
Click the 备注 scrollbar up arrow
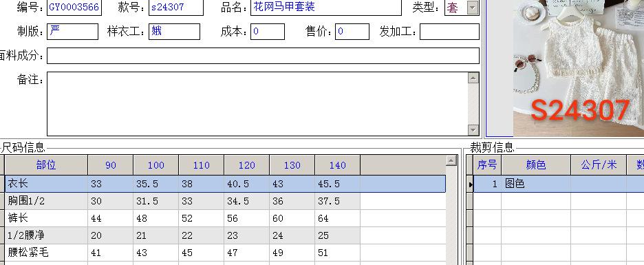tap(473, 78)
